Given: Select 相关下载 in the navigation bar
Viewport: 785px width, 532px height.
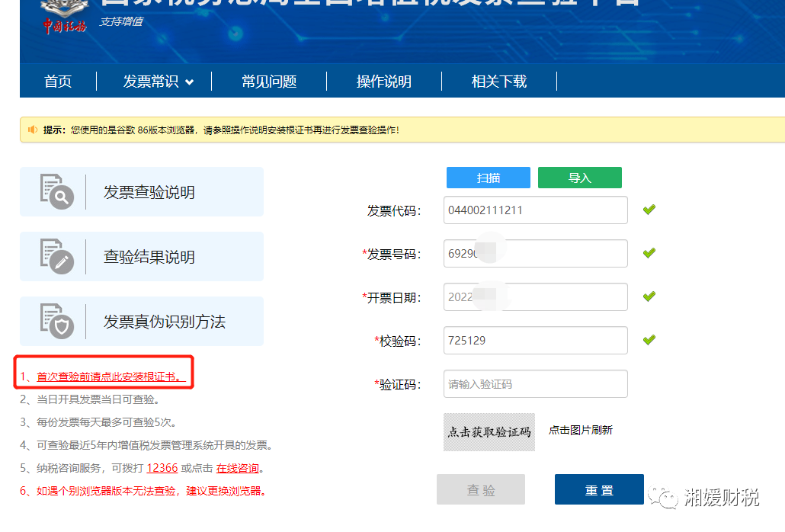Looking at the screenshot, I should [499, 82].
